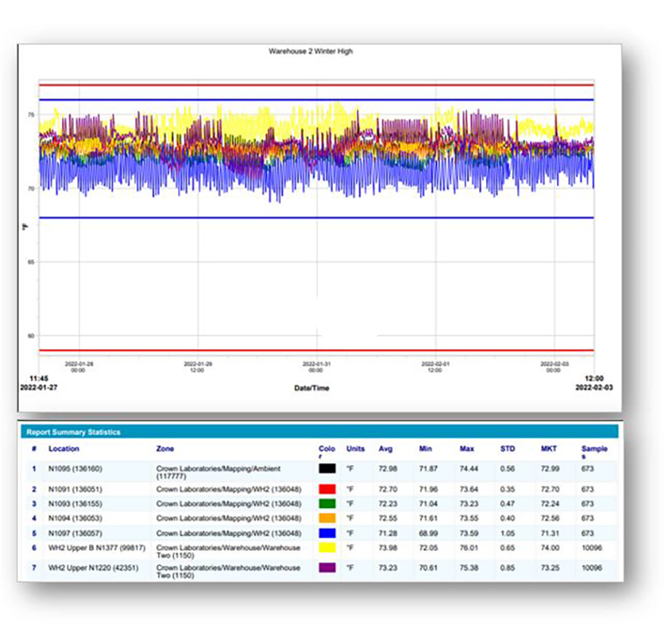Sort by the Avg column header
This screenshot has height=628, width=672.
(386, 448)
